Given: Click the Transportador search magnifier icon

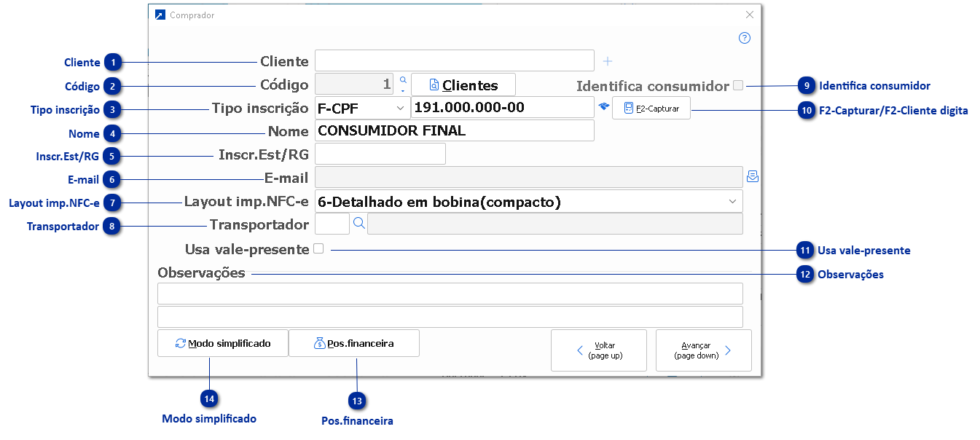Looking at the screenshot, I should point(358,224).
